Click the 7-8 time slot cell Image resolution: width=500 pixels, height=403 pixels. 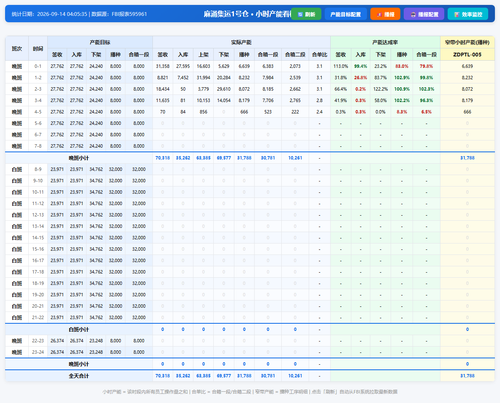pyautogui.click(x=38, y=146)
